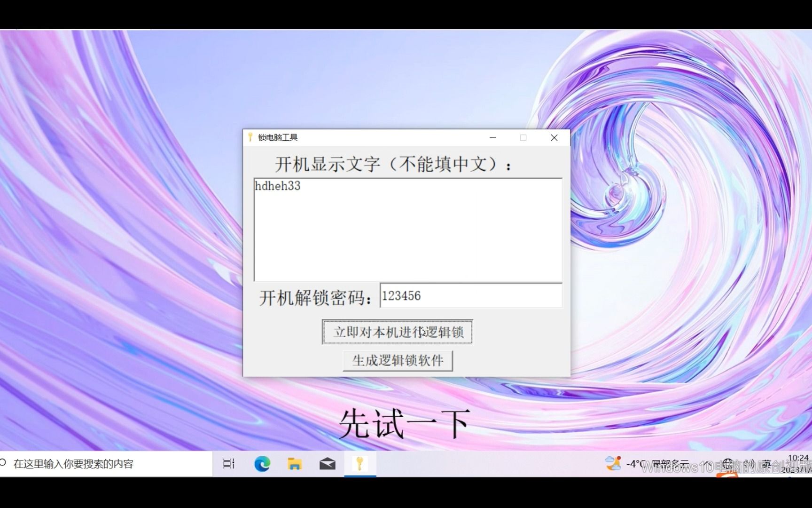Click the key icon in the 锁电脑工具 title bar

250,137
